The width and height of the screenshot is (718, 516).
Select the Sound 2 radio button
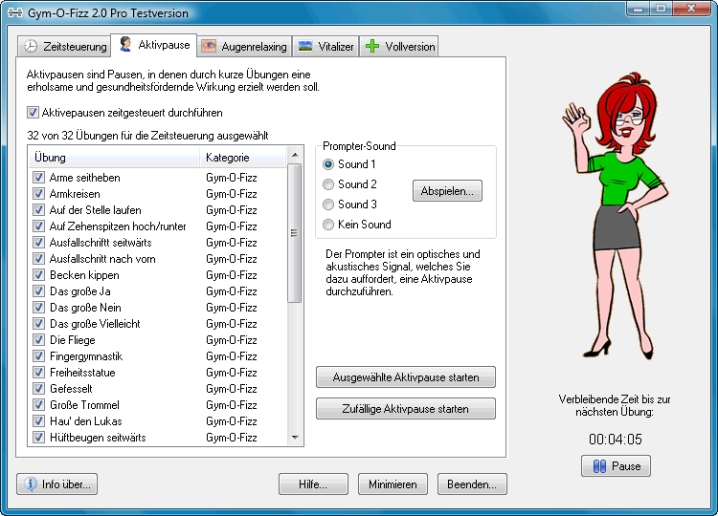328,184
